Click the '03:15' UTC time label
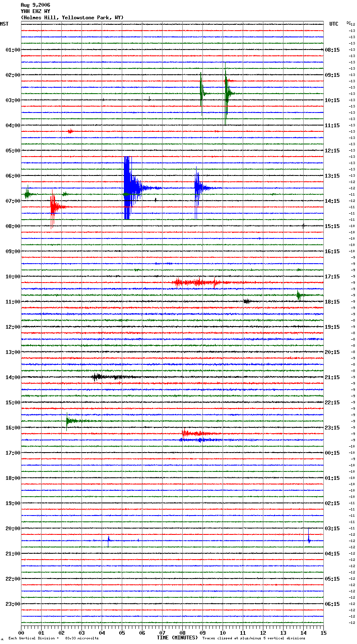Image resolution: width=357 pixels, height=644 pixels. (332, 528)
